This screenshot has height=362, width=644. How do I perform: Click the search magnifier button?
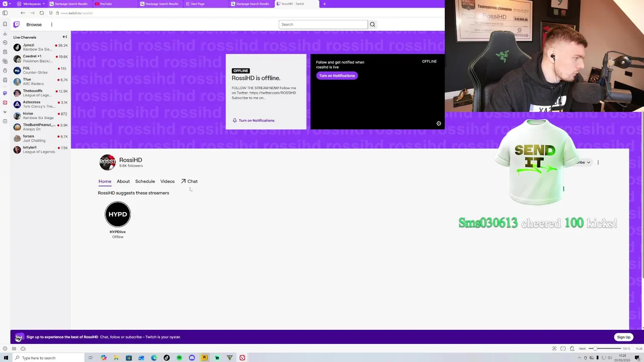(x=372, y=24)
